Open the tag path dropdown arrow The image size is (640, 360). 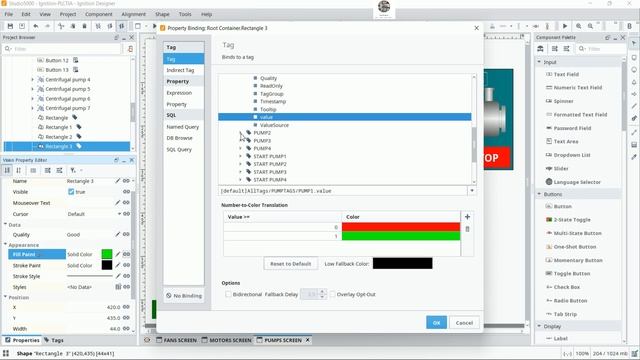(x=472, y=191)
